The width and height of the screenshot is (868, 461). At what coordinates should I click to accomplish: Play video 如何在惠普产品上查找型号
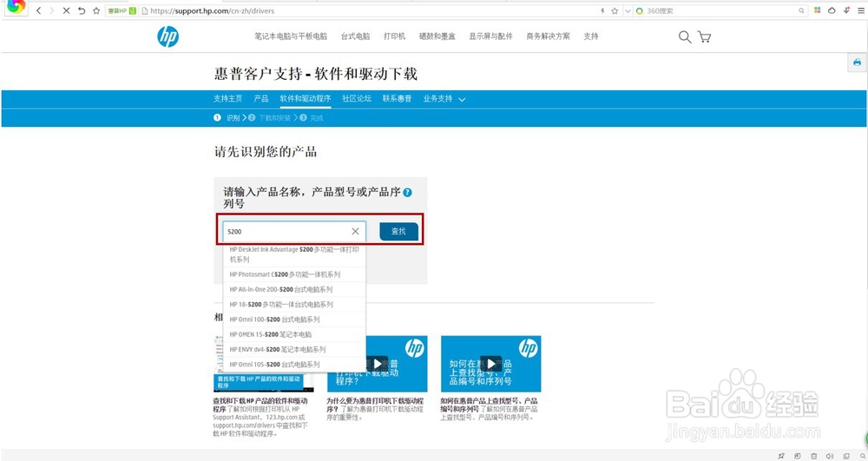click(491, 364)
